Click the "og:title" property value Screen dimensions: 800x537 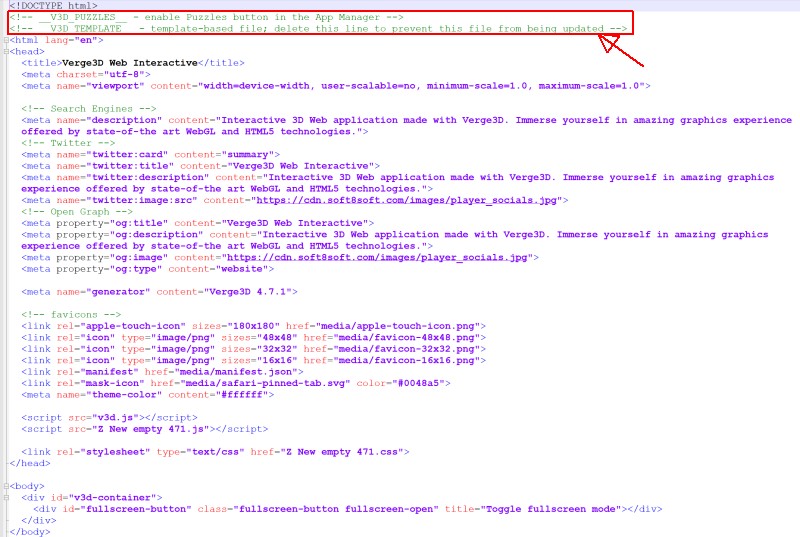[x=139, y=223]
